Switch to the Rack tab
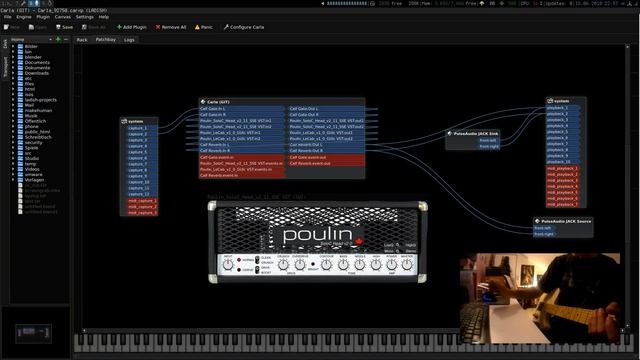 [82, 40]
